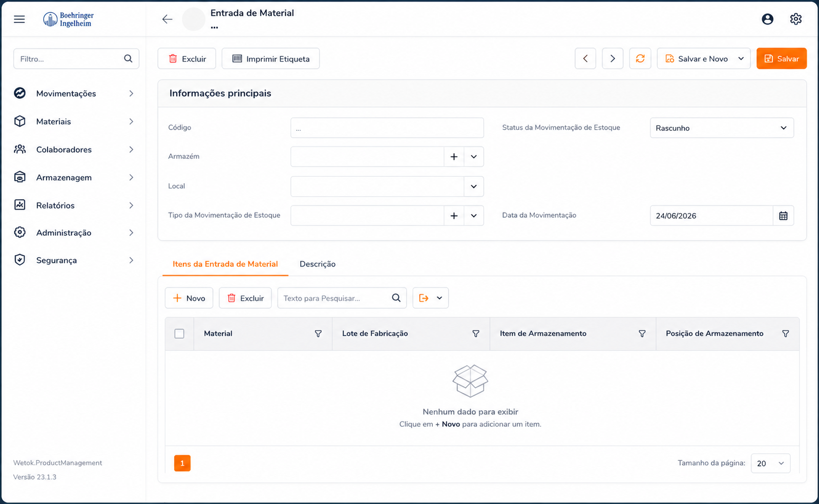This screenshot has height=504, width=819.
Task: Select Itens da Entrada de Material tab
Action: point(225,264)
